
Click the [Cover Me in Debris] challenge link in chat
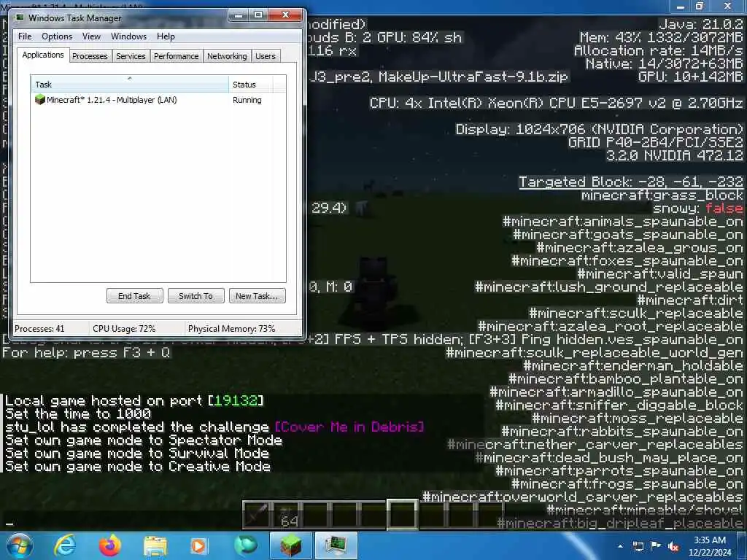pyautogui.click(x=349, y=427)
